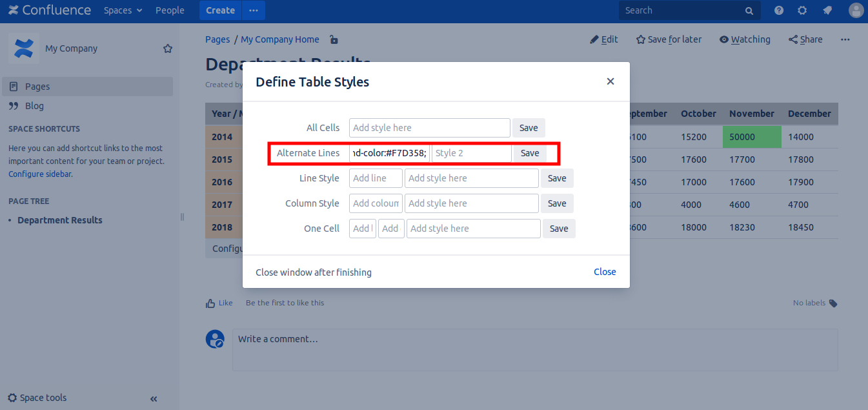Select Blog in the sidebar
Viewport: 868px width, 410px height.
34,106
